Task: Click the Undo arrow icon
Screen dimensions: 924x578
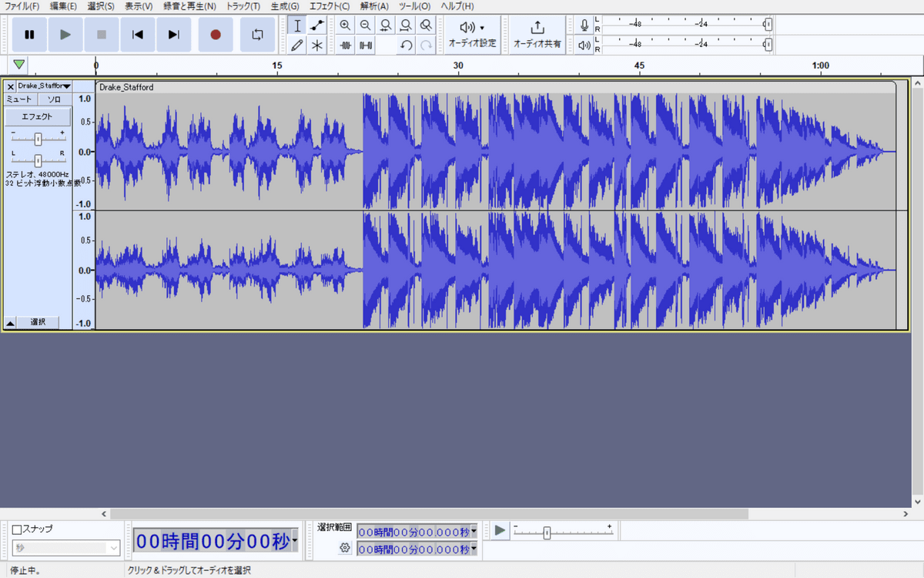Action: tap(406, 45)
